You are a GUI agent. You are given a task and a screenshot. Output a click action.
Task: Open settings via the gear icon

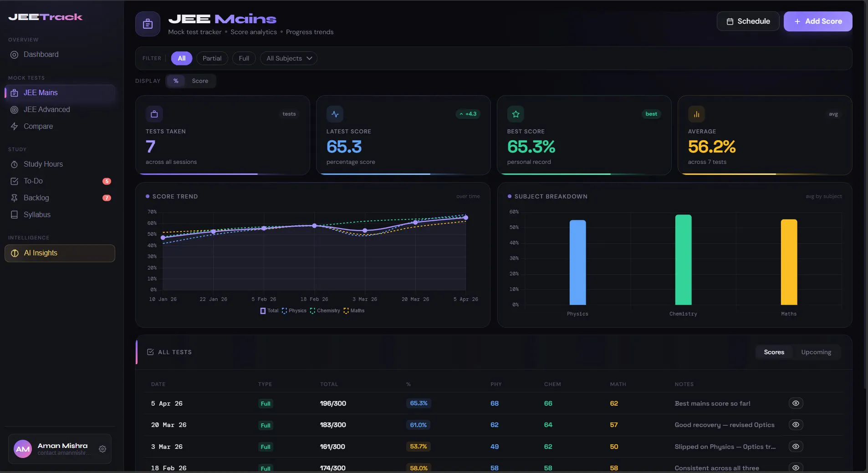click(x=102, y=449)
